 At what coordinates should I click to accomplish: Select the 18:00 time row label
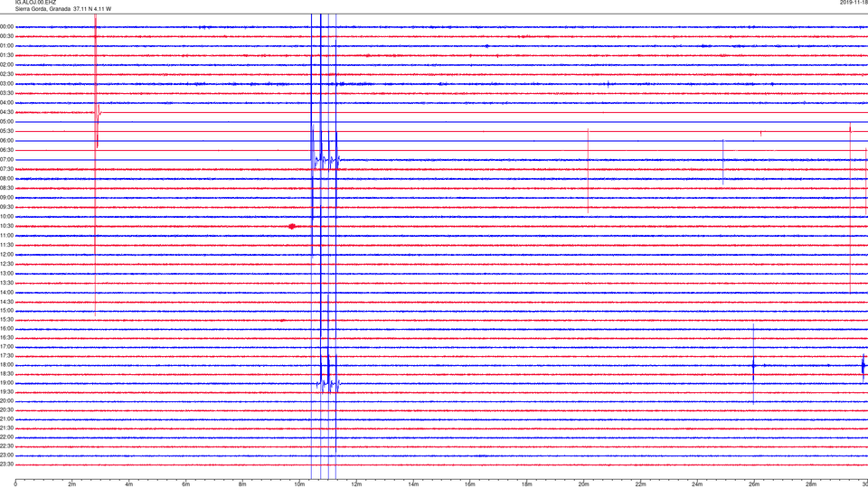[x=6, y=365]
